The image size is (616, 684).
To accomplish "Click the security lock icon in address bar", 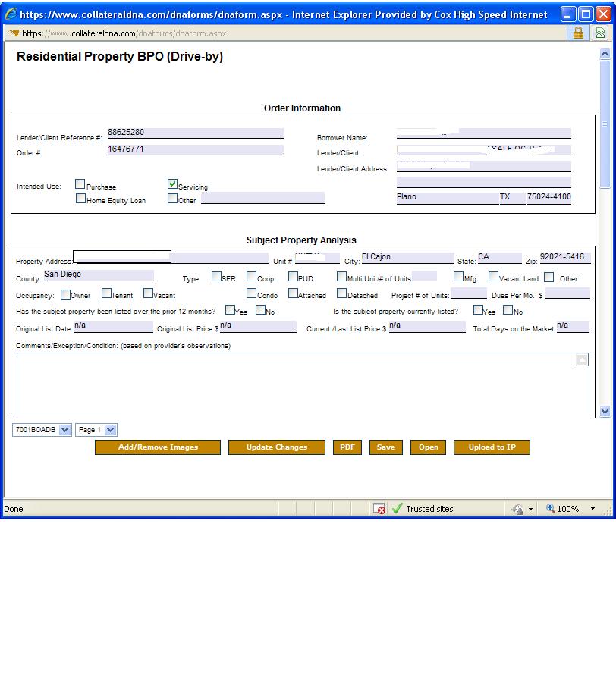I will 578,33.
